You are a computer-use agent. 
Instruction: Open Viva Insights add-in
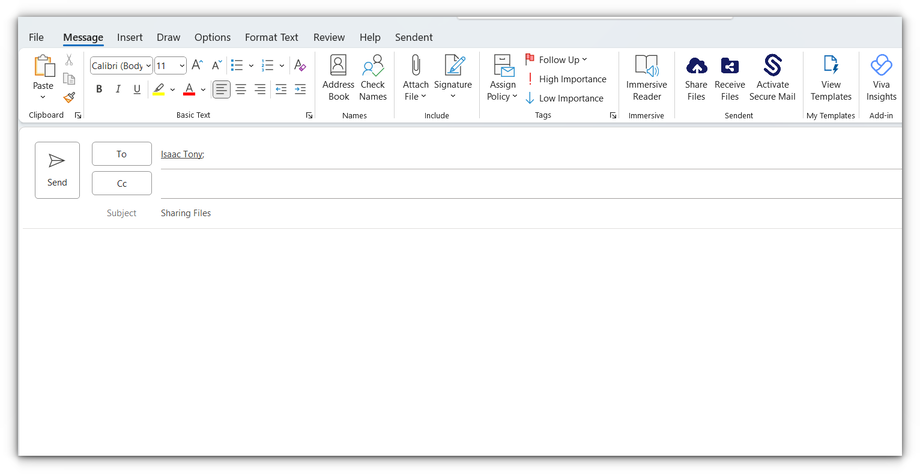[881, 67]
